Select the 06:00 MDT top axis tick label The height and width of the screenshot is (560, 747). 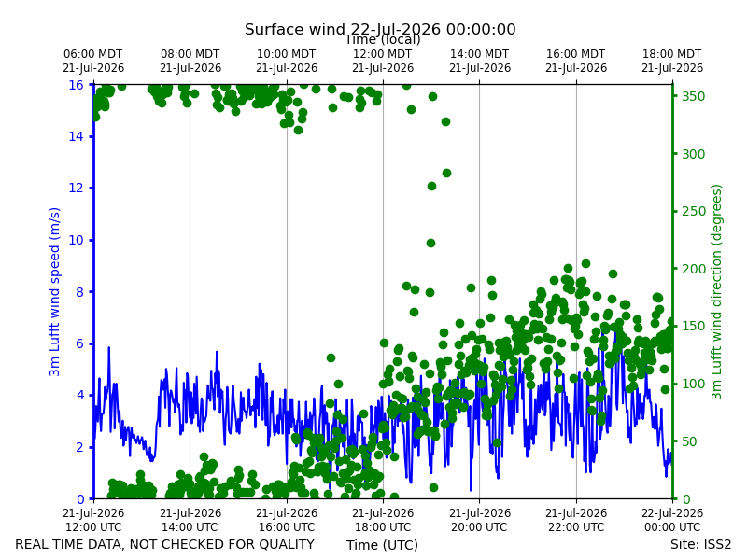(93, 61)
